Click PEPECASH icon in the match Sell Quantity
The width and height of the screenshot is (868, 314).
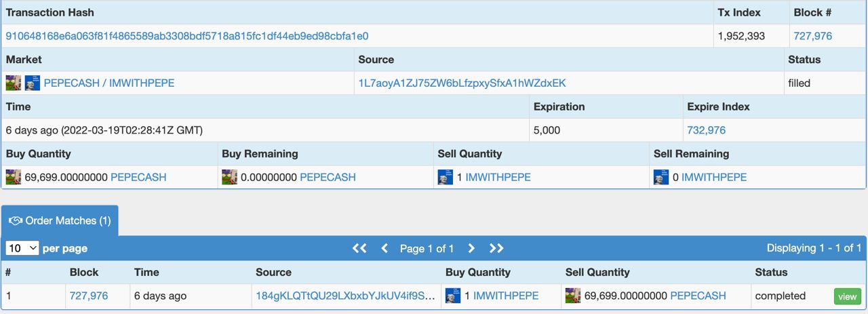tap(573, 296)
